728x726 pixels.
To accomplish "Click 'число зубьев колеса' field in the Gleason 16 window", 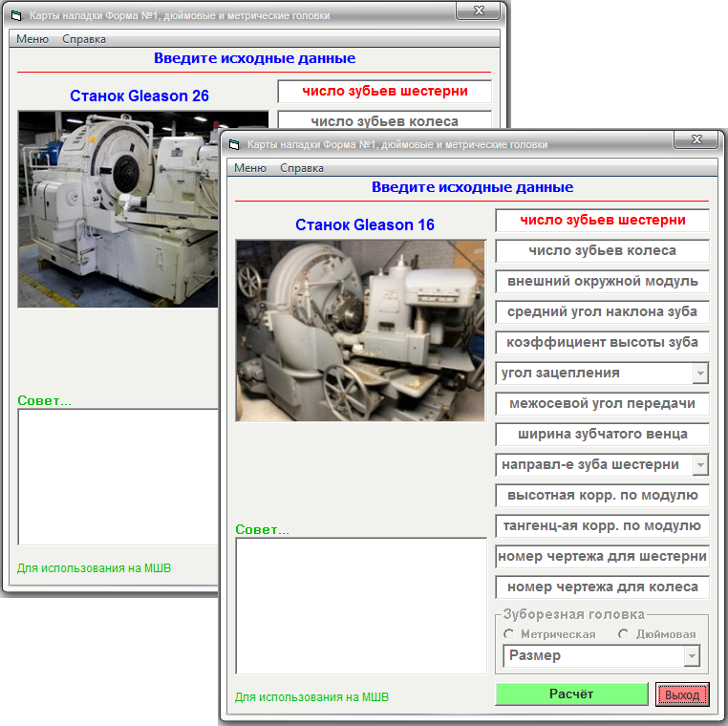I will [602, 250].
